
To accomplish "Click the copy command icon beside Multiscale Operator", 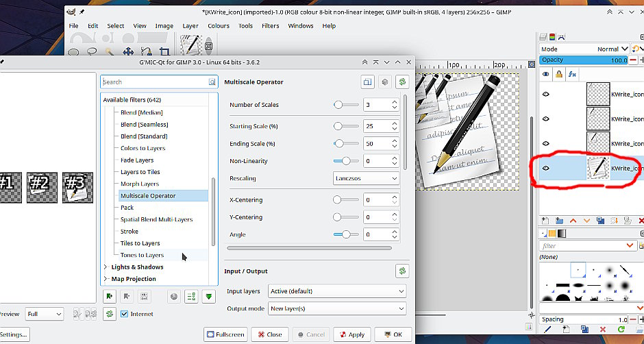I will pyautogui.click(x=368, y=82).
